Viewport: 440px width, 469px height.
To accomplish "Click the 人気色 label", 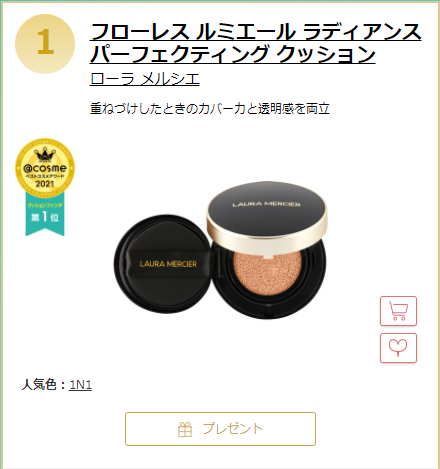I will click(40, 385).
